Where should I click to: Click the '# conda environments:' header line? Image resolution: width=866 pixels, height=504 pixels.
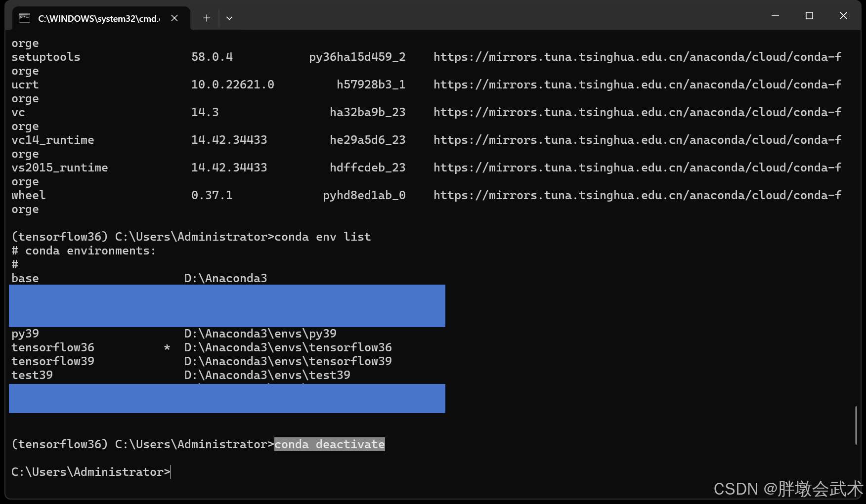pos(84,251)
